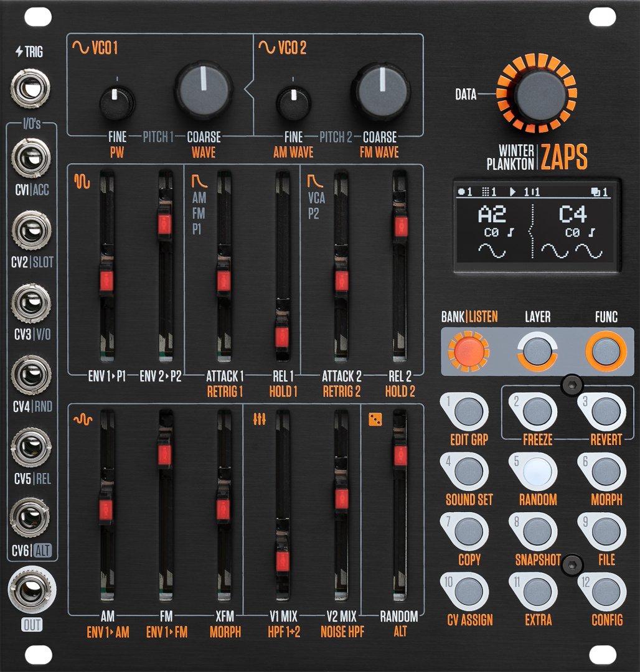Click the VCA P2 envelope shape icon
Image resolution: width=640 pixels, height=672 pixels.
[x=315, y=181]
